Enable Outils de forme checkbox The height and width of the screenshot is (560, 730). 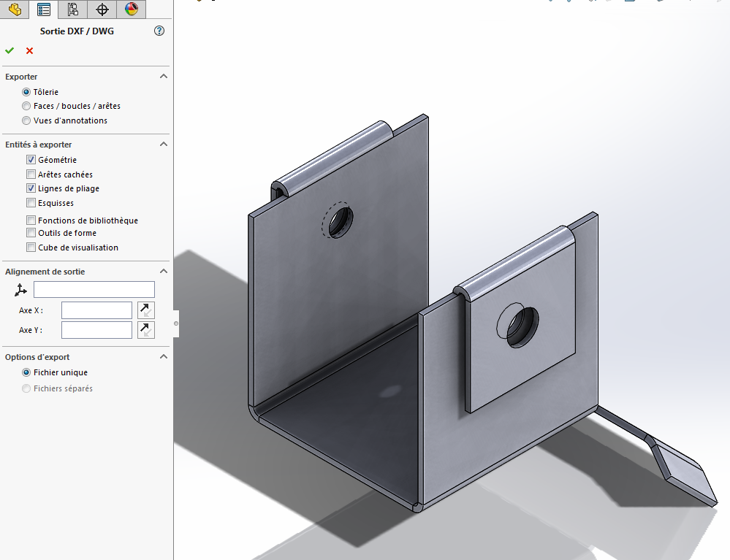pos(31,233)
